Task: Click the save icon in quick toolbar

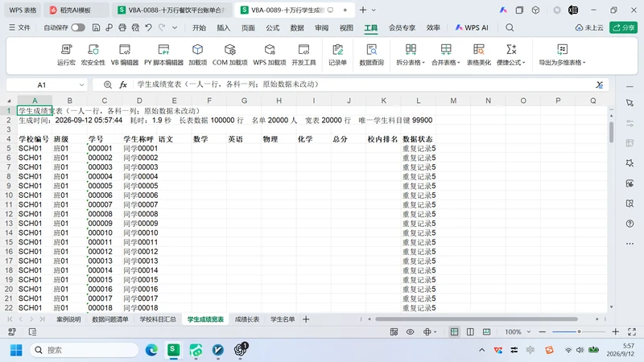Action: point(96,27)
